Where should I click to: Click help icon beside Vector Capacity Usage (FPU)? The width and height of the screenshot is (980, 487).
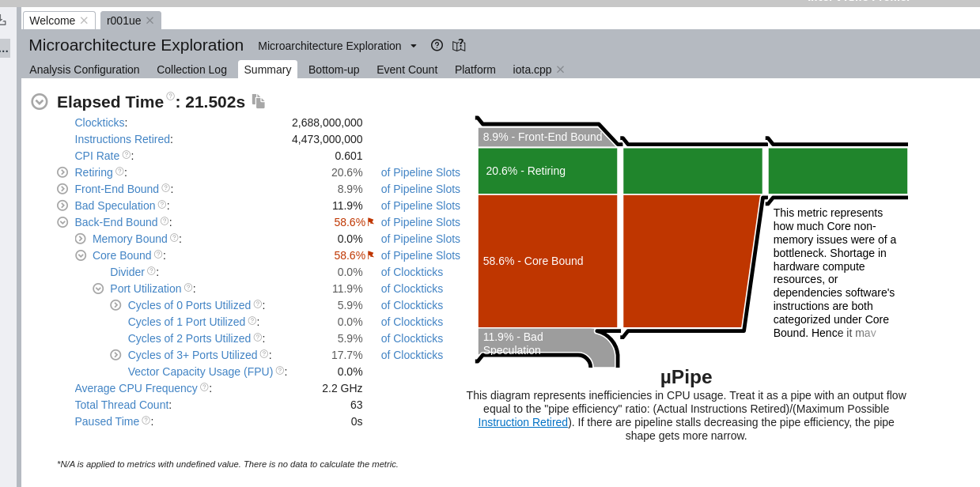[280, 371]
